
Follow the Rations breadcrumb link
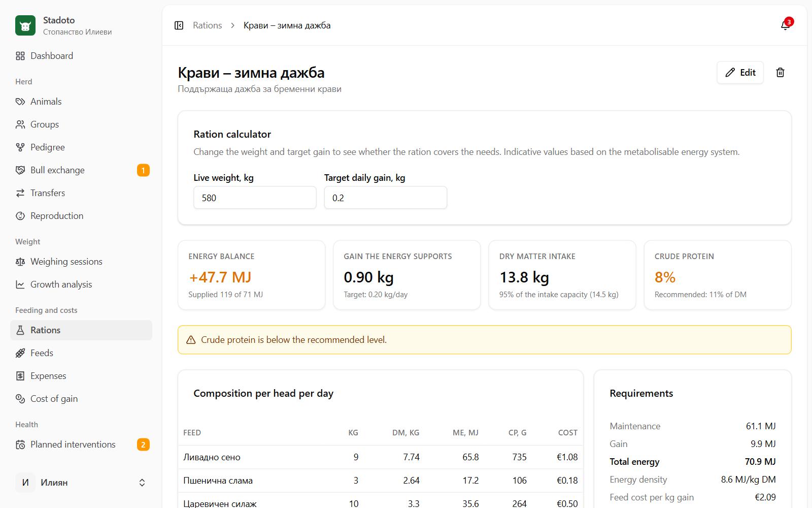coord(207,25)
